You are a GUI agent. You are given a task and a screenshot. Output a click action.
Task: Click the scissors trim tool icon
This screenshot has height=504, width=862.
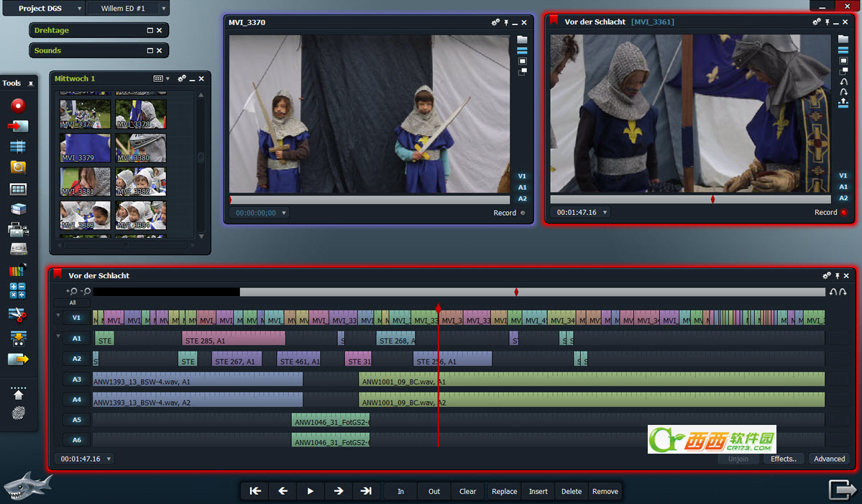point(18,313)
